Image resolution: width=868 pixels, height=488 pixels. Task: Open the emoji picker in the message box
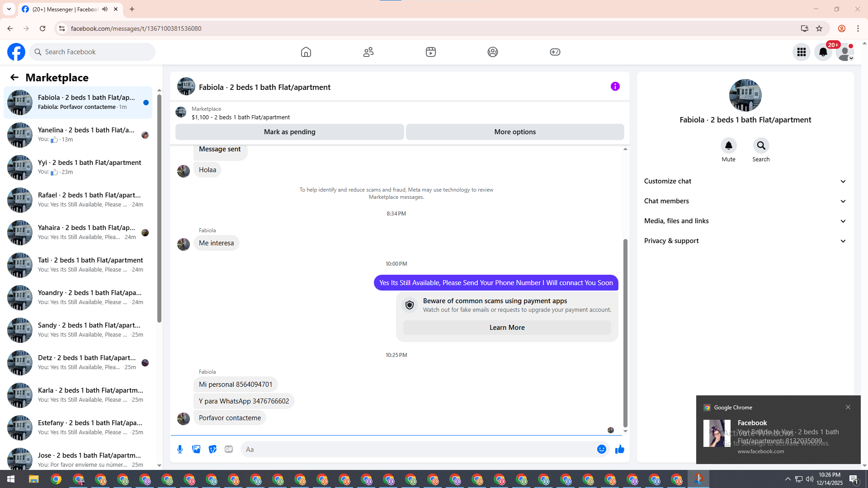[x=601, y=449]
